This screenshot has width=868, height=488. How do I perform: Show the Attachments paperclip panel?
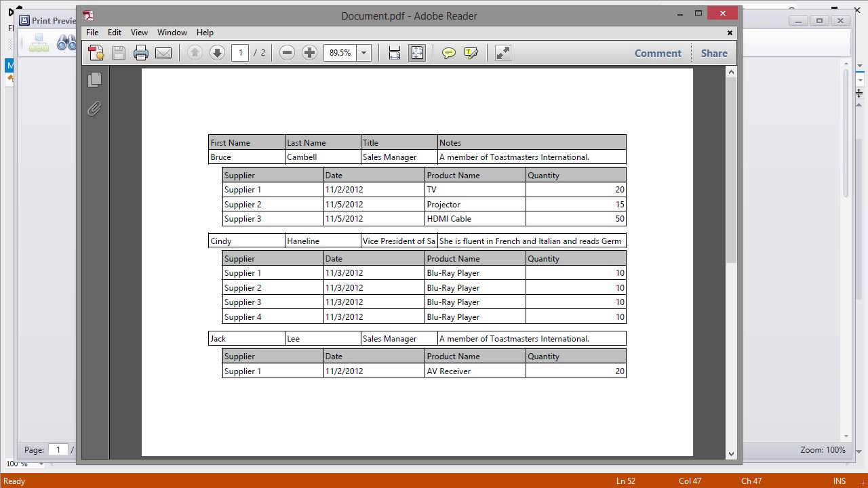point(95,108)
